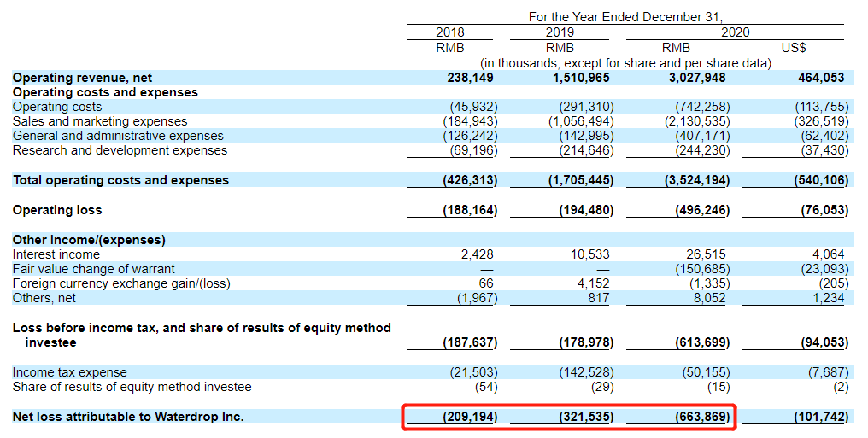The image size is (868, 438).
Task: Click the "Others, net" row label
Action: point(44,298)
